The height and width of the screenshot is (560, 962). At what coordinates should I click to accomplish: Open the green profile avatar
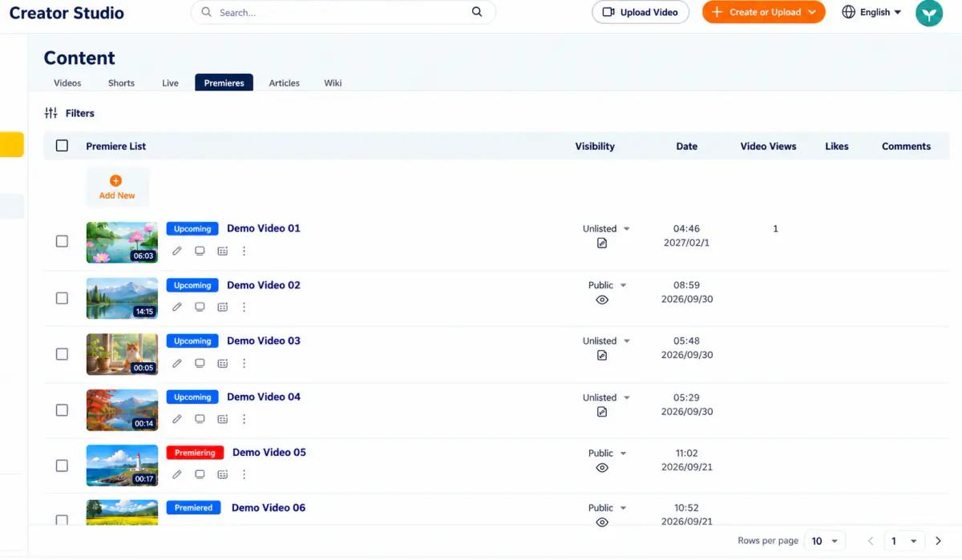(929, 13)
